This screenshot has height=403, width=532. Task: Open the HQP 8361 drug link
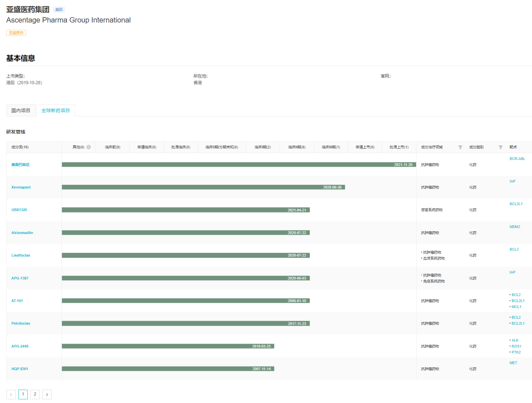tap(20, 369)
